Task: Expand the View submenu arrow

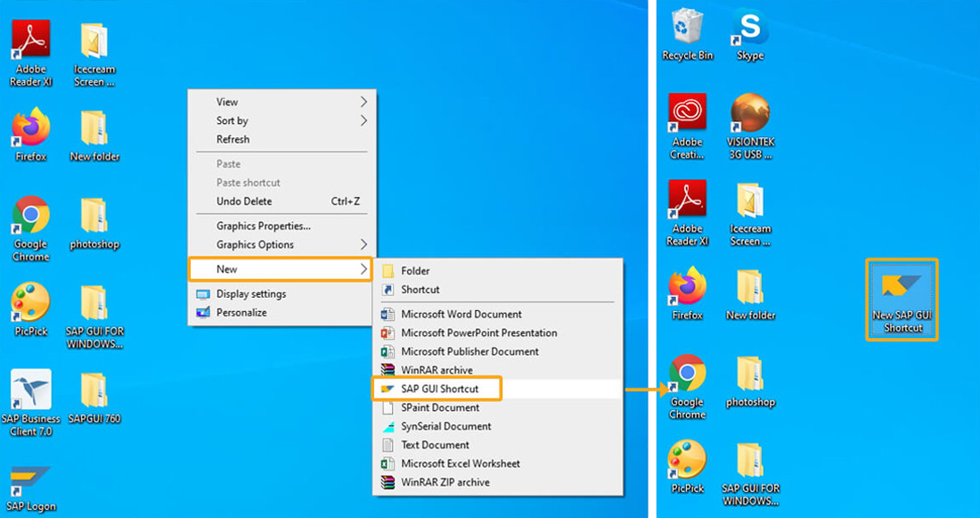Action: tap(363, 102)
